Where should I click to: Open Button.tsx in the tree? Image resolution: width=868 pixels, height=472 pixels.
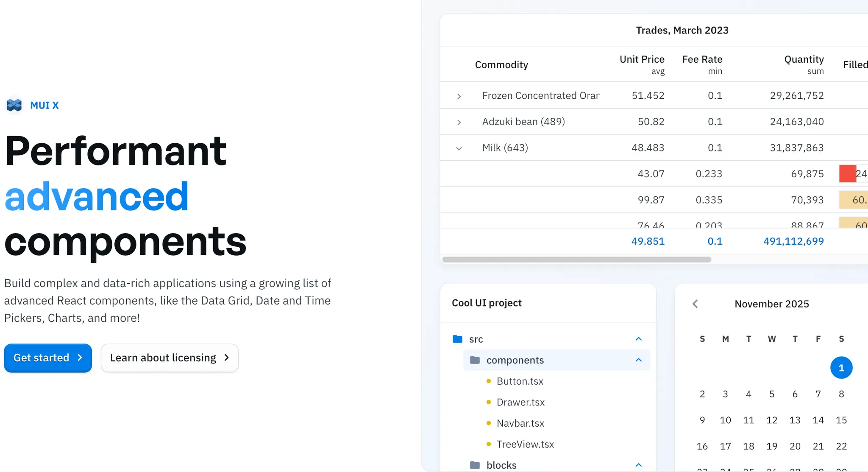click(x=520, y=381)
